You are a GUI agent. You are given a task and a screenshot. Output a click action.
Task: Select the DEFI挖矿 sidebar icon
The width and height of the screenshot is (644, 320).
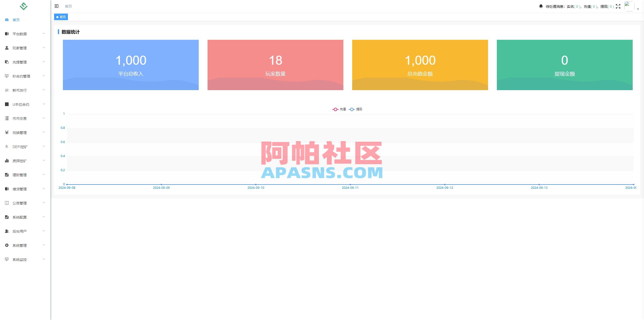click(x=7, y=147)
